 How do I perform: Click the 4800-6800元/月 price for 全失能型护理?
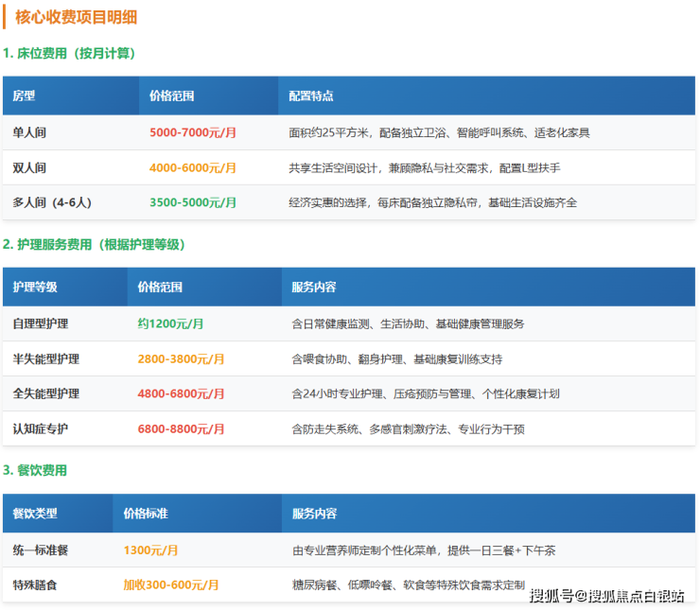pyautogui.click(x=181, y=393)
